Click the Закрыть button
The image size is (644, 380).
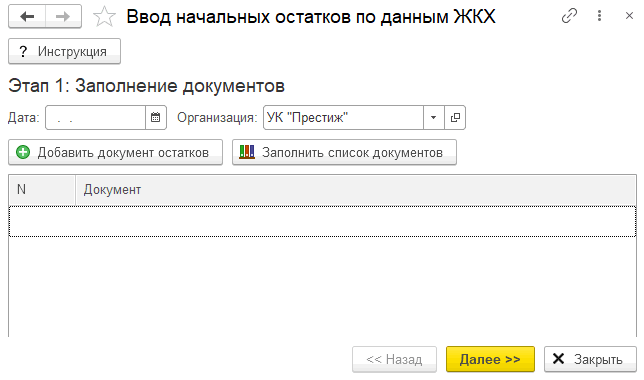coord(590,359)
